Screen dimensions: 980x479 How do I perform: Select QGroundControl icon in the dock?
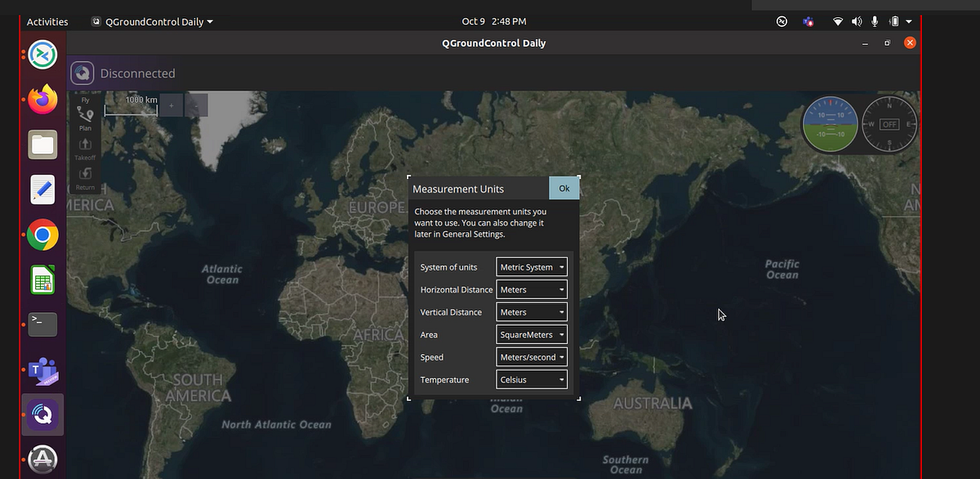pos(42,415)
